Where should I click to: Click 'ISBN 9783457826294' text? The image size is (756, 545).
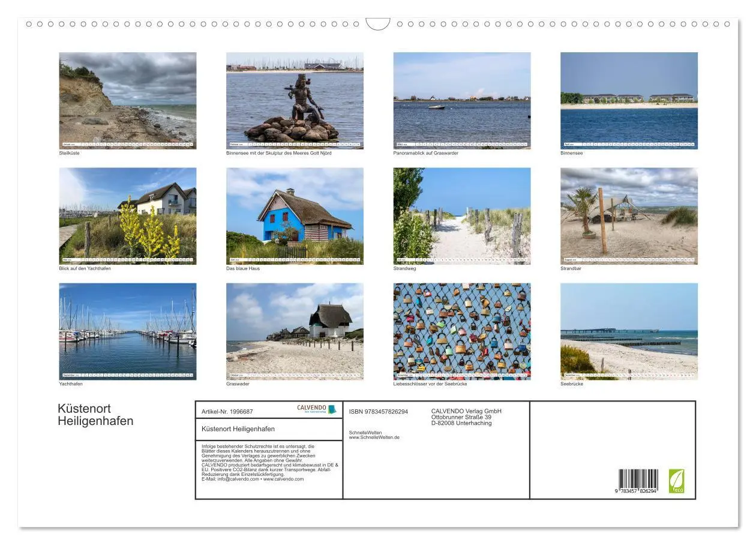click(379, 412)
